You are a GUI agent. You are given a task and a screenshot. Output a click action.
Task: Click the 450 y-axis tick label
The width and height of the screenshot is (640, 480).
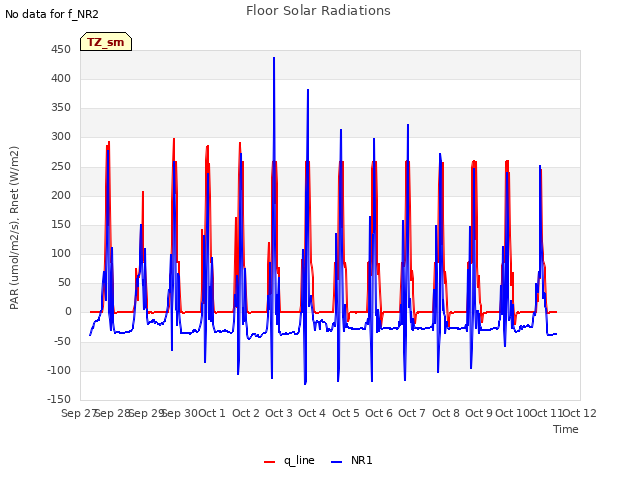pos(61,49)
